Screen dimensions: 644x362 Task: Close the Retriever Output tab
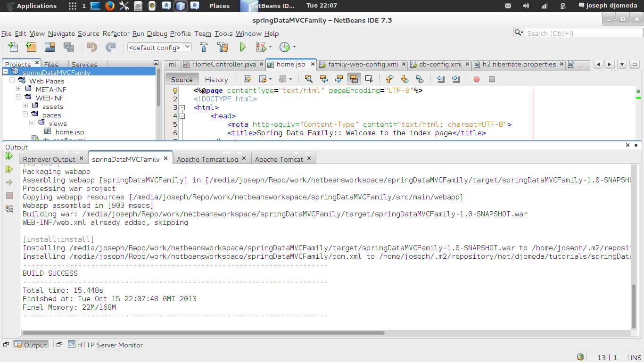82,158
